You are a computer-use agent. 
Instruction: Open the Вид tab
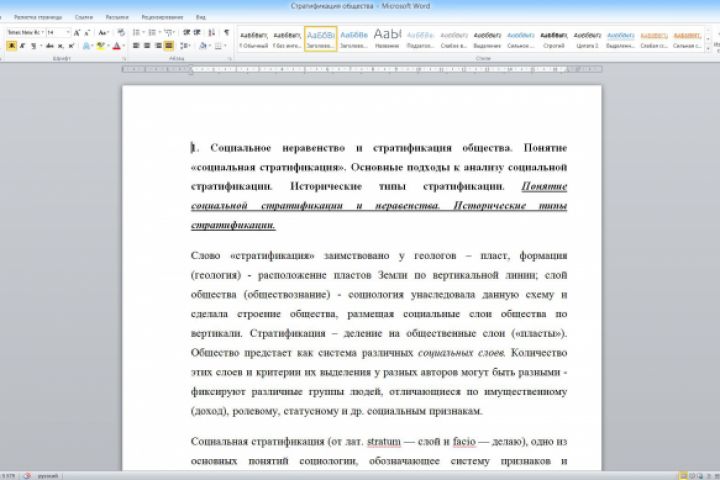201,17
